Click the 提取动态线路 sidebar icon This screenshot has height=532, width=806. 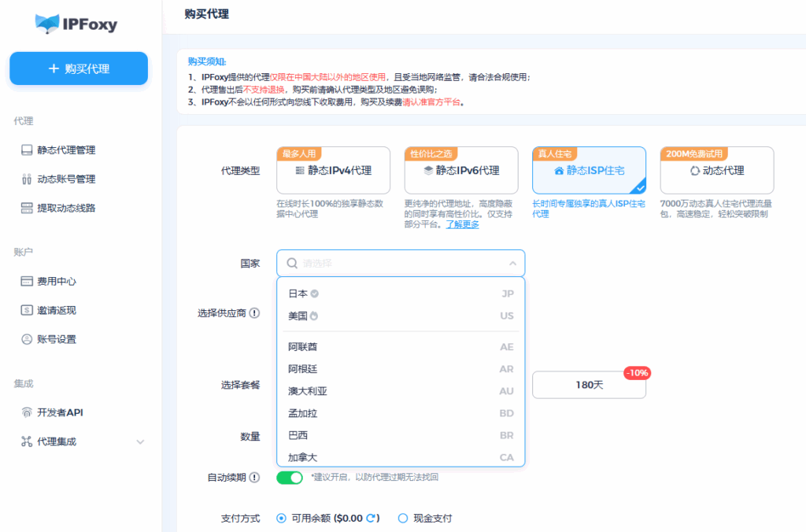click(x=27, y=209)
